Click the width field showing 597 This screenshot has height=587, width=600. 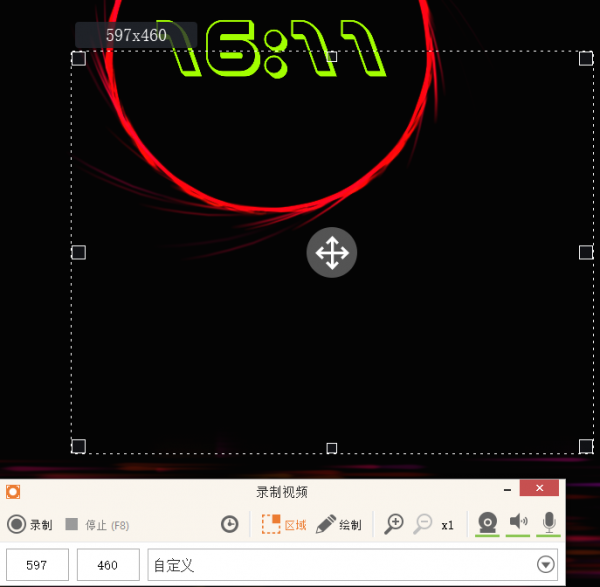(37, 564)
